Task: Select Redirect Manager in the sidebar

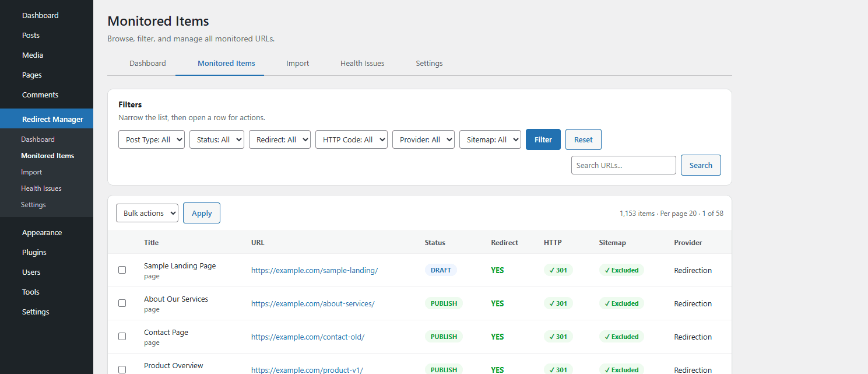Action: pos(47,119)
